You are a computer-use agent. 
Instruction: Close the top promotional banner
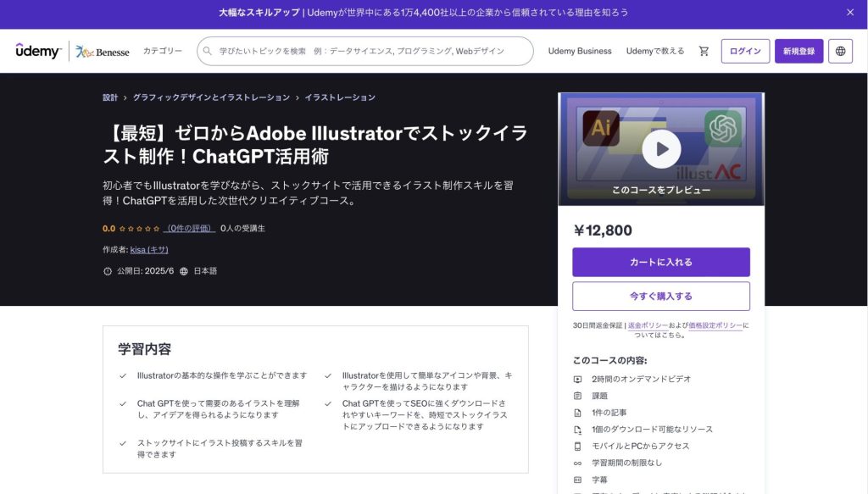(849, 12)
